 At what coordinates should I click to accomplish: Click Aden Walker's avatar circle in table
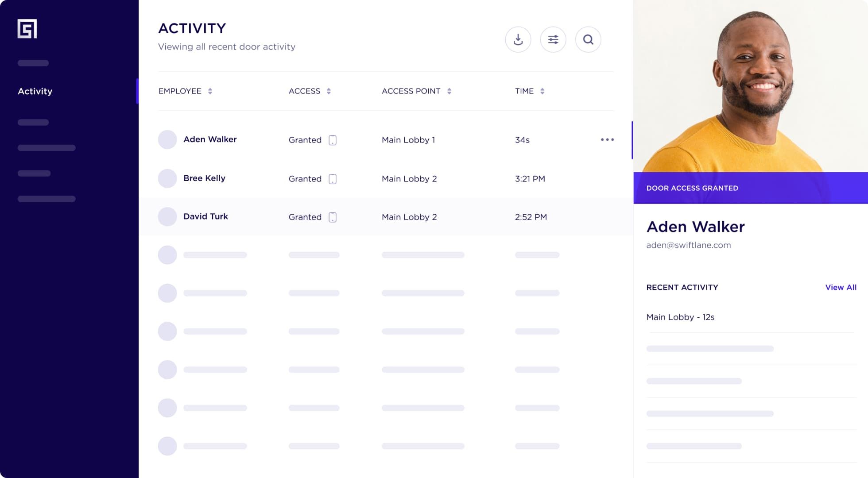tap(167, 139)
